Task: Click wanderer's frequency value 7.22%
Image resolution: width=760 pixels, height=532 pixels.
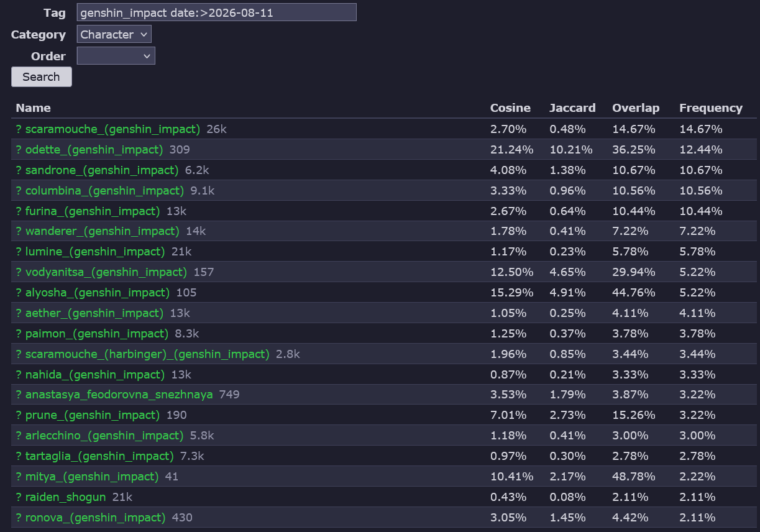Action: click(x=697, y=231)
